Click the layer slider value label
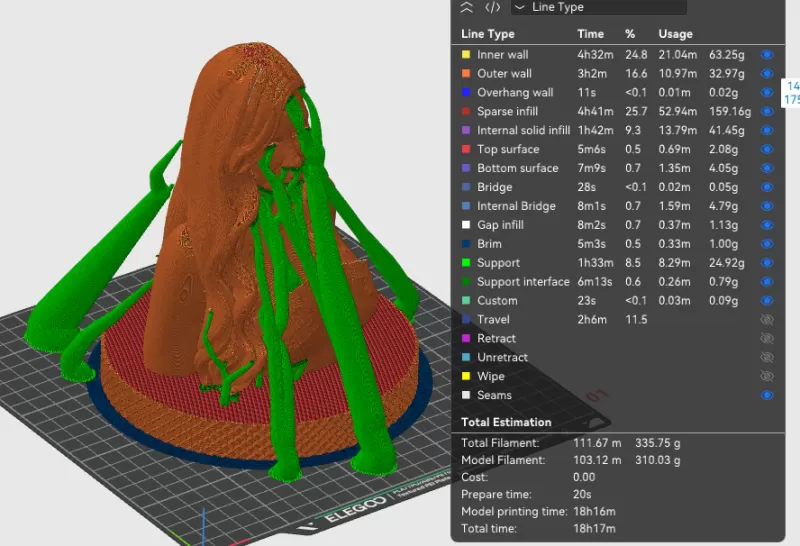This screenshot has height=546, width=800. 791,92
